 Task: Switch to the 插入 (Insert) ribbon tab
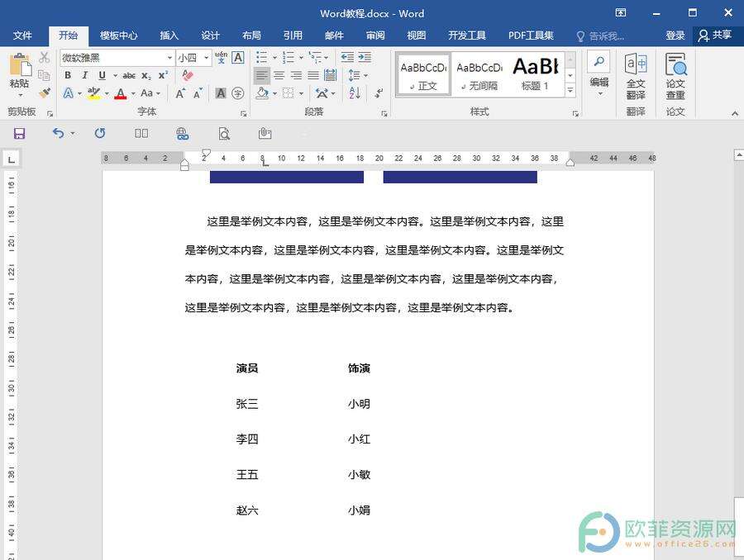[169, 36]
